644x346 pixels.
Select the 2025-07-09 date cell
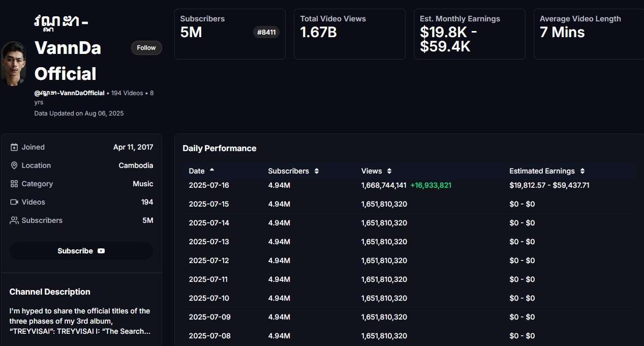209,317
